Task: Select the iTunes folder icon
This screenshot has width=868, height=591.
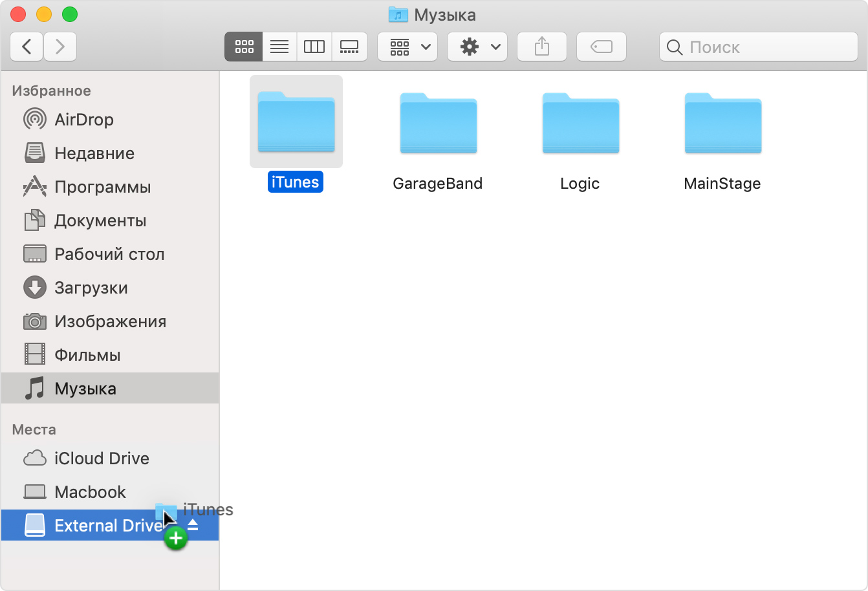Action: click(296, 122)
